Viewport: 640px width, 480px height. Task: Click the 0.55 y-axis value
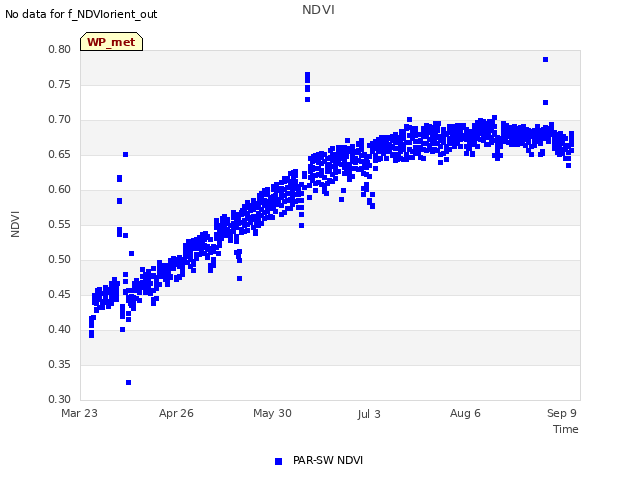60,224
